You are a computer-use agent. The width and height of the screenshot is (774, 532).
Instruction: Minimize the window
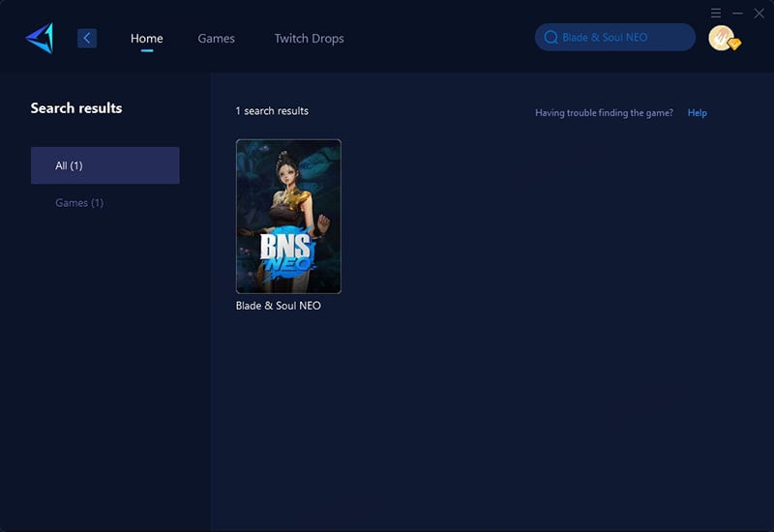[737, 14]
